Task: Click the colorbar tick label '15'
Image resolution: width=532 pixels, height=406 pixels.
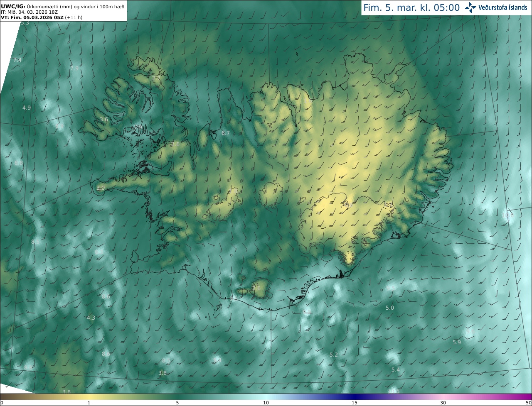Action: [x=355, y=403]
